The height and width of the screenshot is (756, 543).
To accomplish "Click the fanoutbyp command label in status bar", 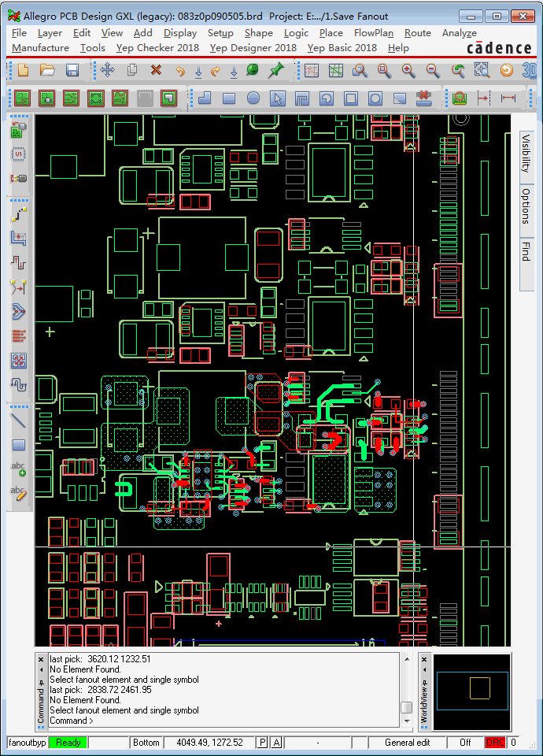I will click(28, 743).
